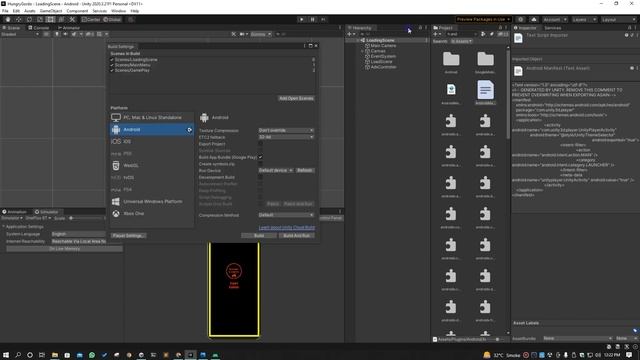The width and height of the screenshot is (640, 360).
Task: Select the Move tool in toolbar
Action: [x=18, y=19]
